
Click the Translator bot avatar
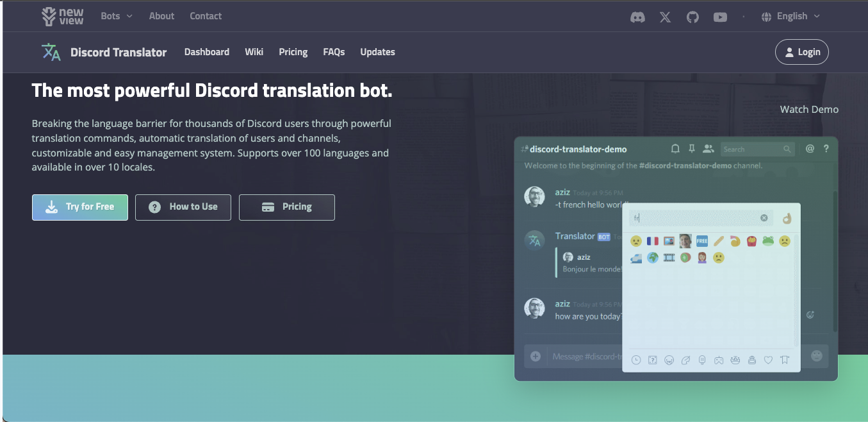pyautogui.click(x=535, y=241)
